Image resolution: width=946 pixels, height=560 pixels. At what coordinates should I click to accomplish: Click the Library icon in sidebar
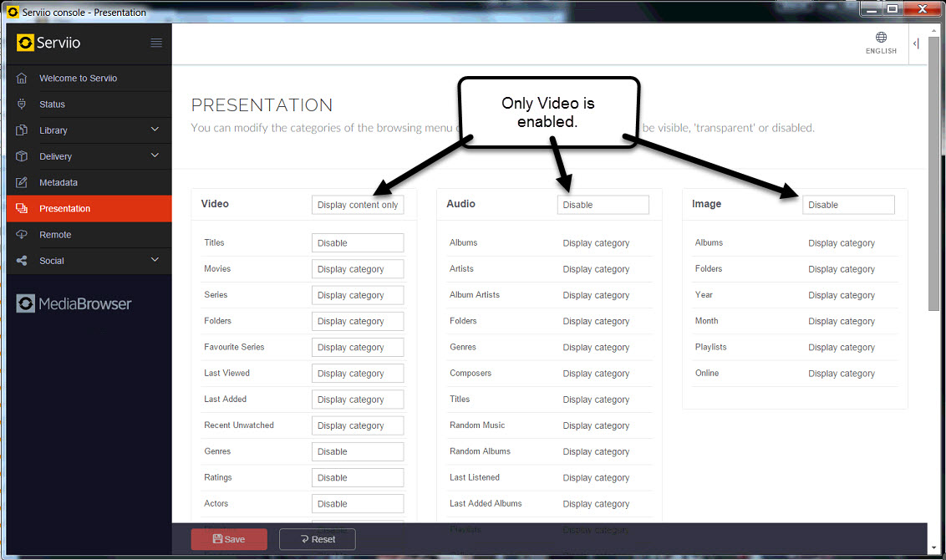coord(22,130)
